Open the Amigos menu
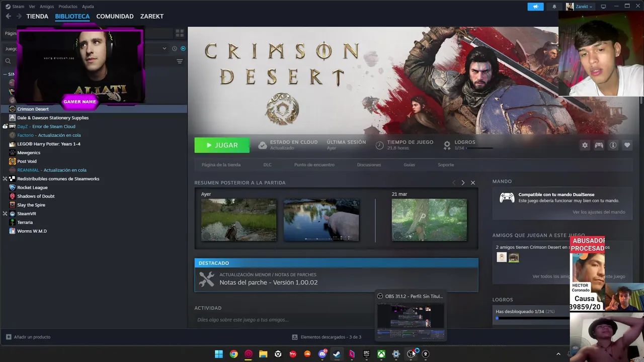This screenshot has height=362, width=644. [x=47, y=7]
